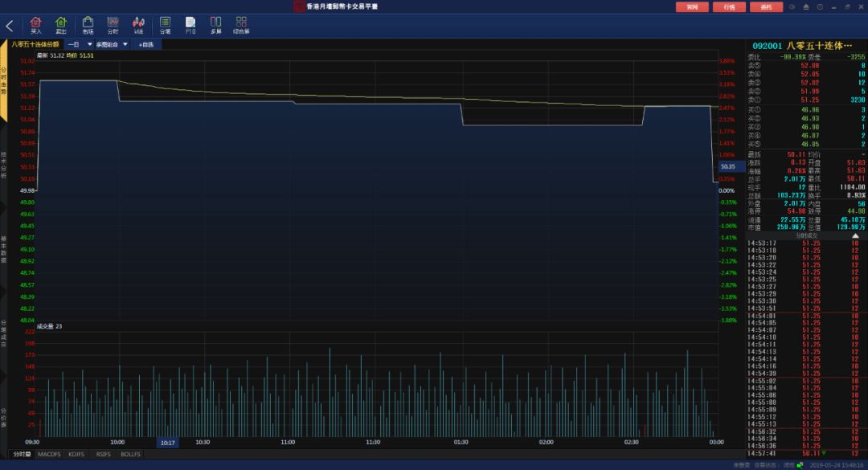The image size is (868, 470).
Task: Click the 09:30 time axis label
Action: [x=32, y=443]
